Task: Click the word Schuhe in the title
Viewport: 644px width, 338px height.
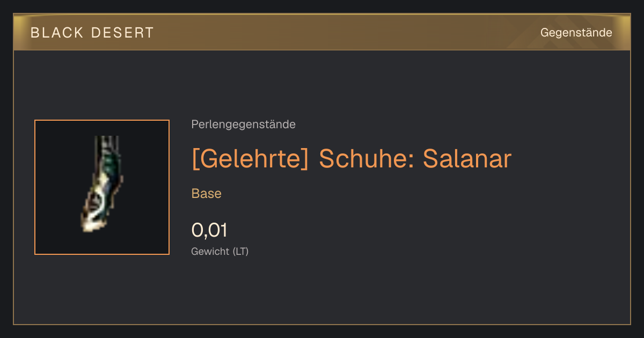Action: [366, 158]
